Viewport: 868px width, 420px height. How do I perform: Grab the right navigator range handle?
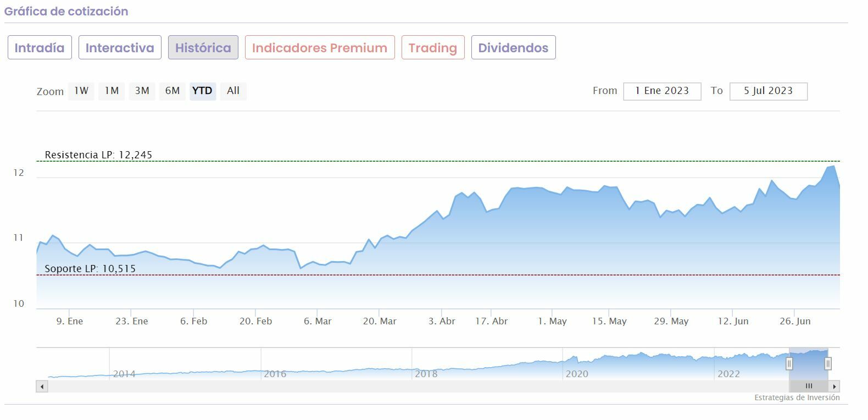pyautogui.click(x=828, y=363)
